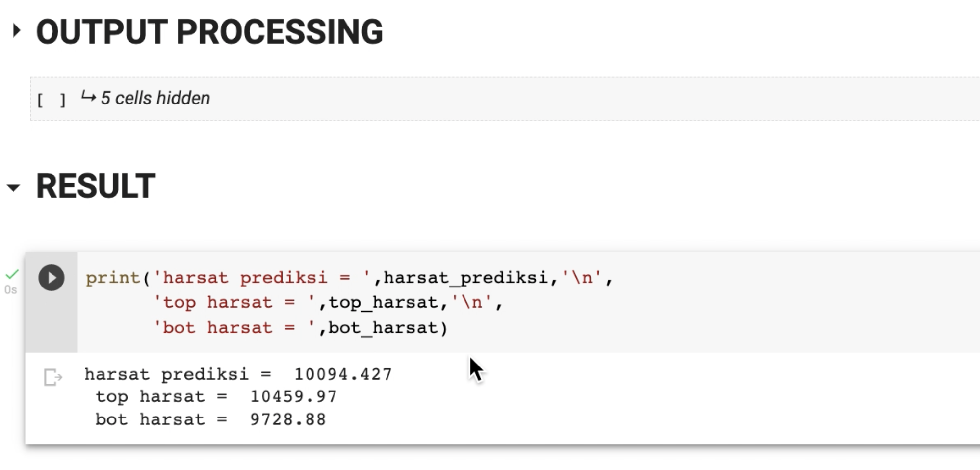Collapse the RESULT section arrow
Image resolution: width=980 pixels, height=470 pixels.
14,187
